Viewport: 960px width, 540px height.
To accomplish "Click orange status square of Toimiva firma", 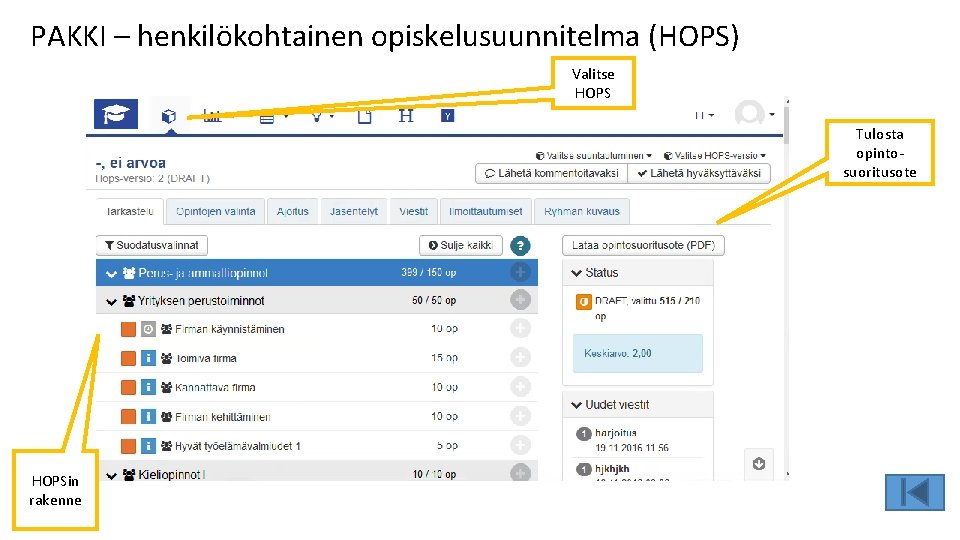I will (x=128, y=358).
